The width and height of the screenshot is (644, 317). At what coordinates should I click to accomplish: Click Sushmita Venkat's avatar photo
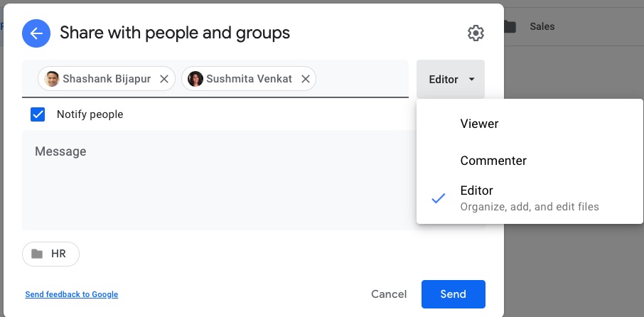coord(195,79)
